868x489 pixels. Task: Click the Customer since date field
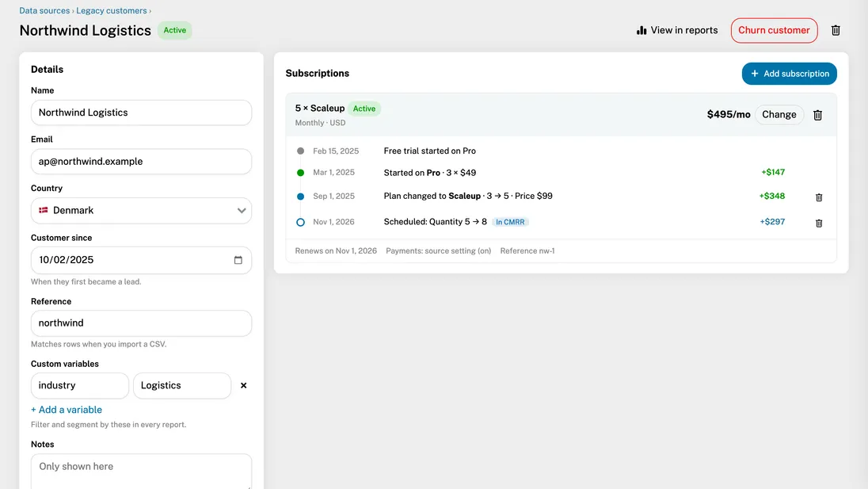click(141, 260)
